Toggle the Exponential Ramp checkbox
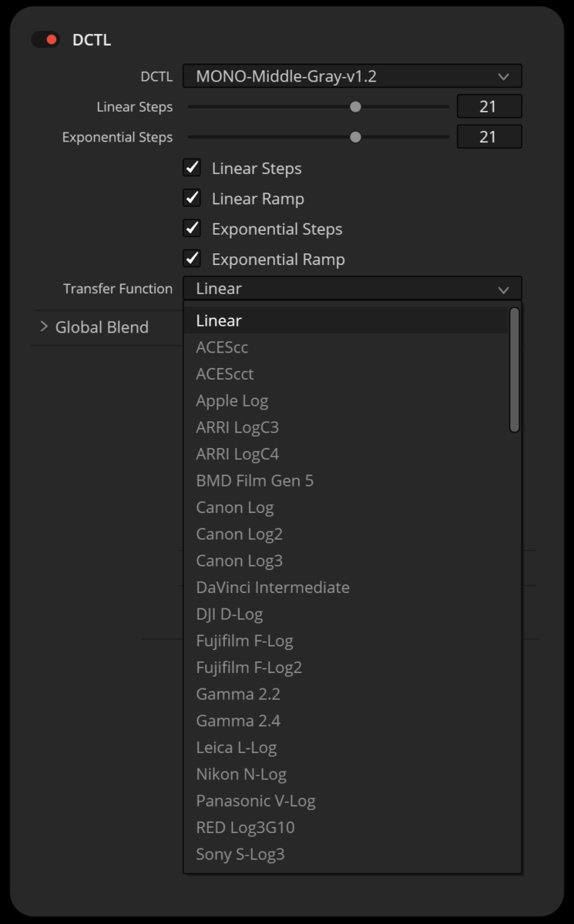Image resolution: width=574 pixels, height=924 pixels. click(x=192, y=259)
